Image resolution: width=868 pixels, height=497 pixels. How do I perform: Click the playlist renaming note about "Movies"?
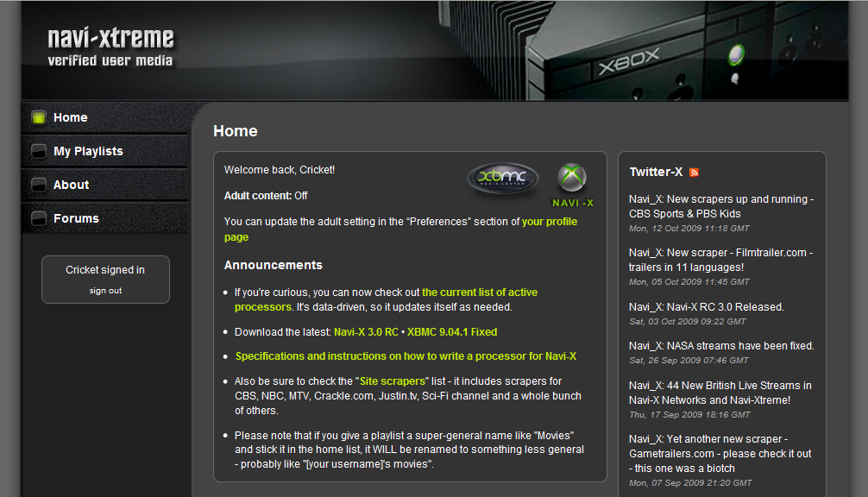point(409,450)
